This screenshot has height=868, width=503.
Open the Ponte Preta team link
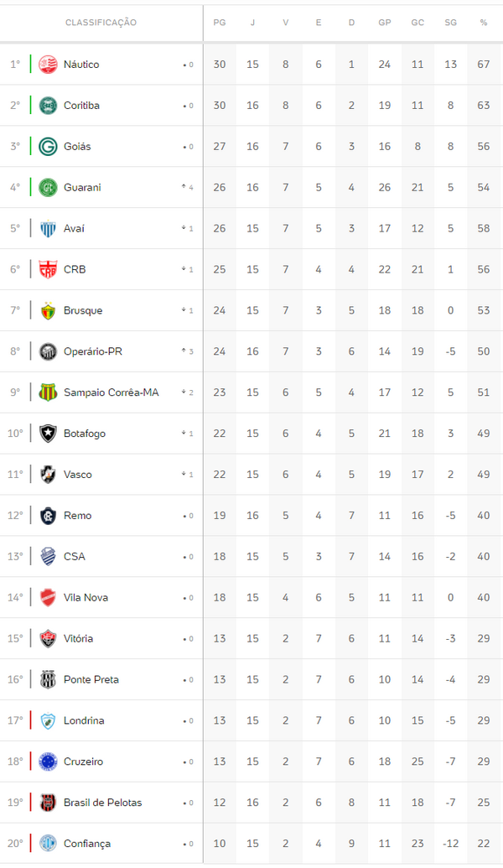[90, 680]
